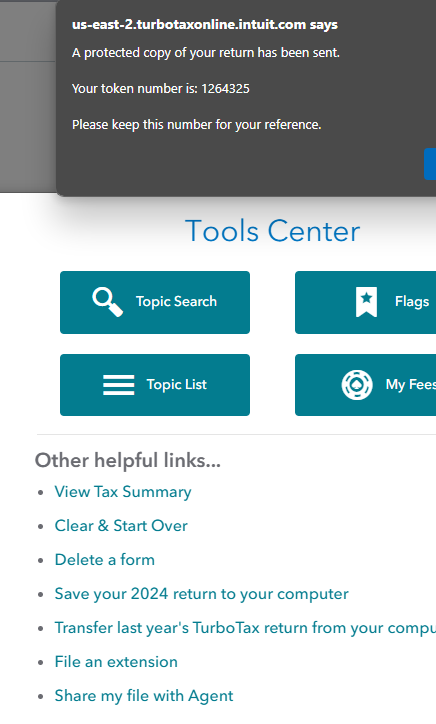436x724 pixels.
Task: Click 'A protected copy of your return' message
Action: click(206, 53)
